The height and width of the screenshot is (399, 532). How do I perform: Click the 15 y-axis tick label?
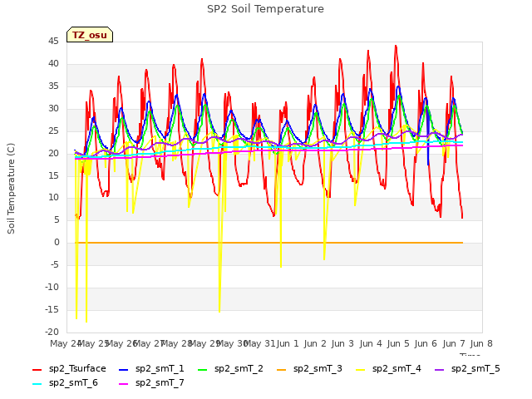tap(53, 175)
